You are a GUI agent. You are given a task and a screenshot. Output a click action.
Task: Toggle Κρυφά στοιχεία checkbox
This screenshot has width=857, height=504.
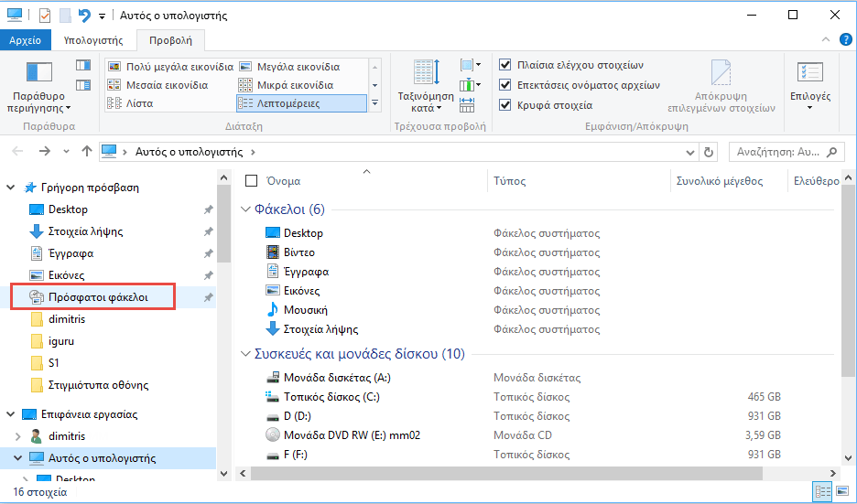pyautogui.click(x=505, y=105)
